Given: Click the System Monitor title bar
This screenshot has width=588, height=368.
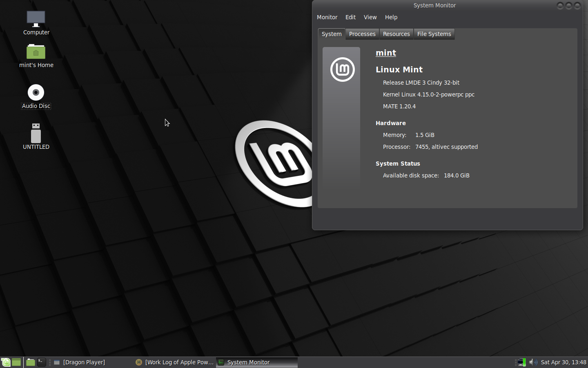Looking at the screenshot, I should pos(434,5).
